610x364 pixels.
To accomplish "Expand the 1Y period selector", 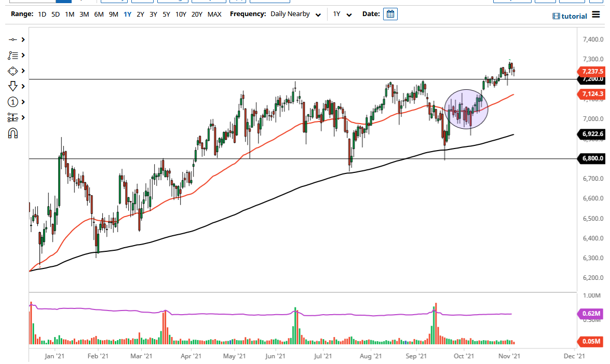I will tap(343, 14).
